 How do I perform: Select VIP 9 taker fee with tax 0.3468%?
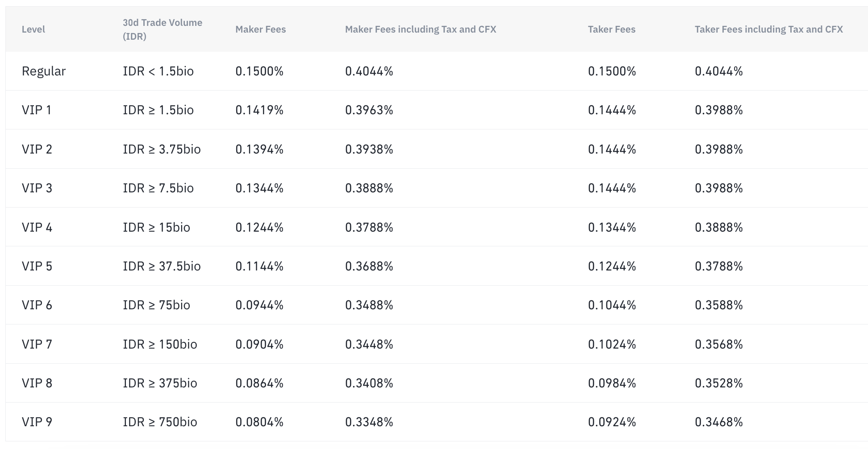pos(719,422)
